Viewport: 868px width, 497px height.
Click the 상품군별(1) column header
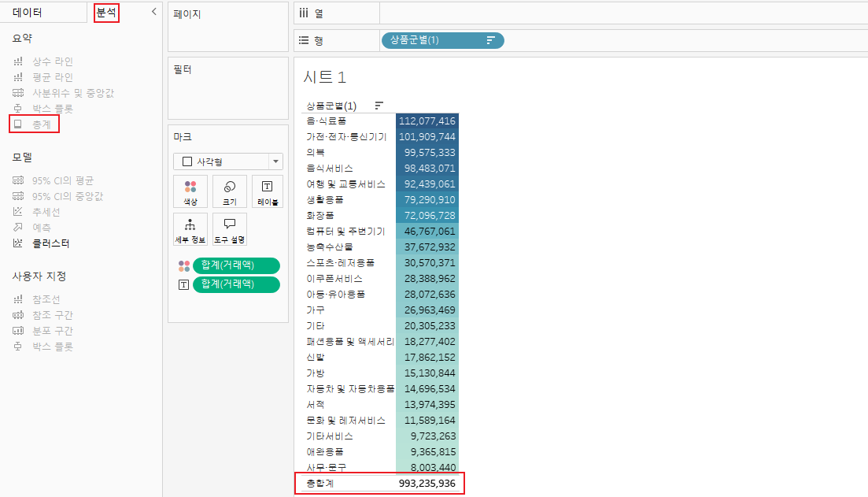(331, 106)
